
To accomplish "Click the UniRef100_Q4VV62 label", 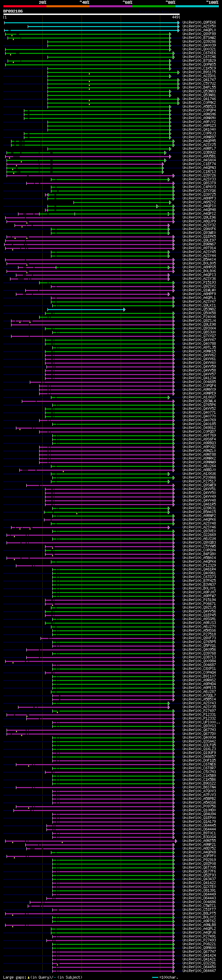I will [x=199, y=355].
